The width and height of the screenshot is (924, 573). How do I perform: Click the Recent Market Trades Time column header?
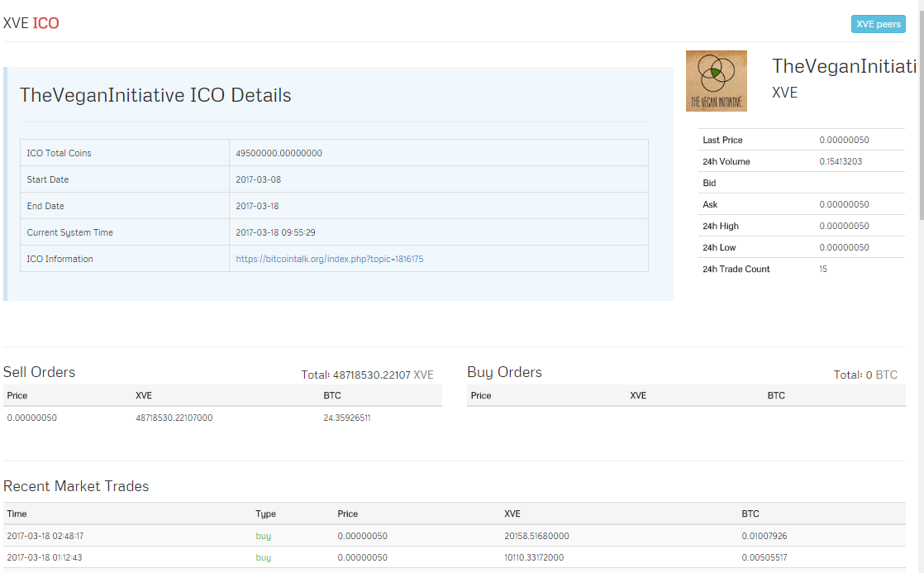click(17, 513)
